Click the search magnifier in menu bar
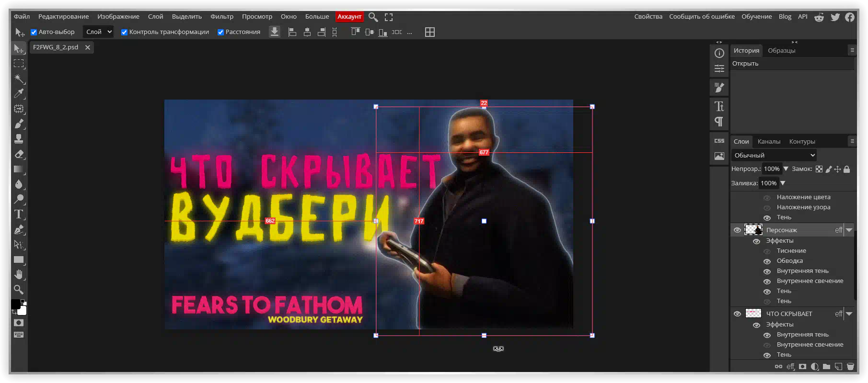 [x=373, y=17]
